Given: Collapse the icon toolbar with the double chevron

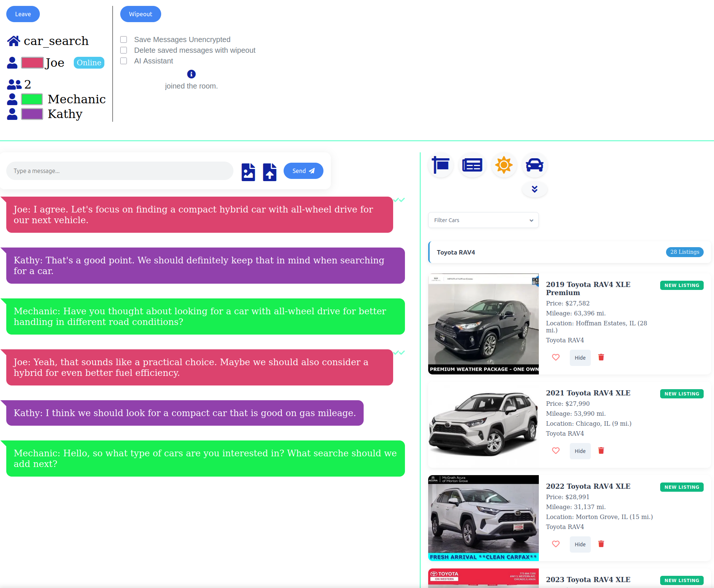Looking at the screenshot, I should (534, 189).
